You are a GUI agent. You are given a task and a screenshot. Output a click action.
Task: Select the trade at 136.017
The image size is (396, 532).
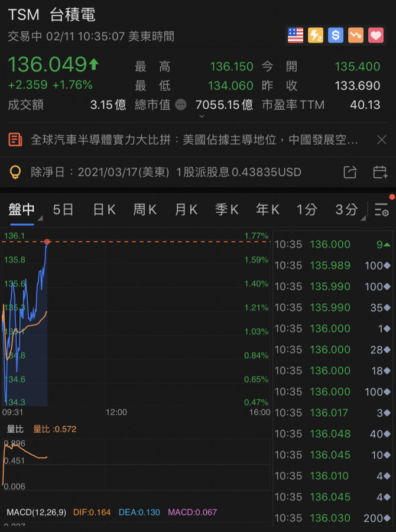333,413
